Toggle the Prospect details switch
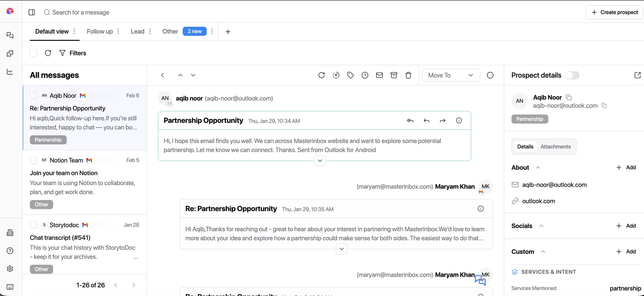The image size is (644, 296). coord(573,75)
